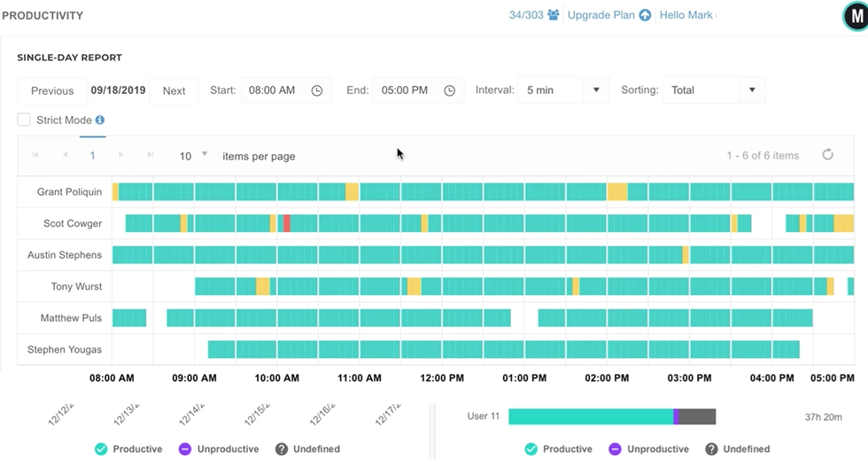The width and height of the screenshot is (868, 459).
Task: Go to the last page of results
Action: (x=151, y=155)
